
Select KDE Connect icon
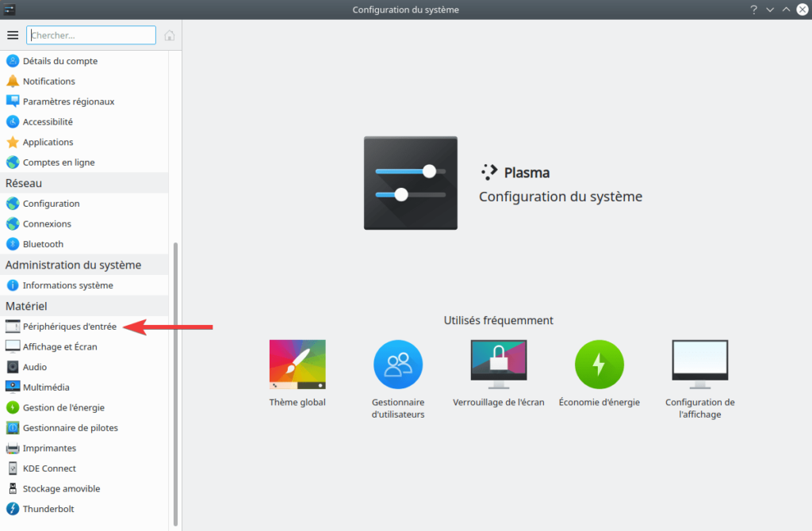click(13, 468)
